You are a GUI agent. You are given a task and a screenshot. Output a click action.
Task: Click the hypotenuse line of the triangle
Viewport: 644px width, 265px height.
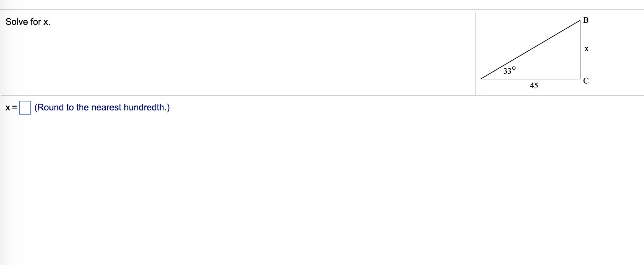click(x=530, y=50)
